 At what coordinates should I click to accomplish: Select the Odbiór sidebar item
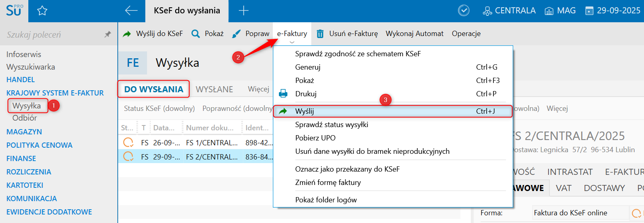point(25,118)
